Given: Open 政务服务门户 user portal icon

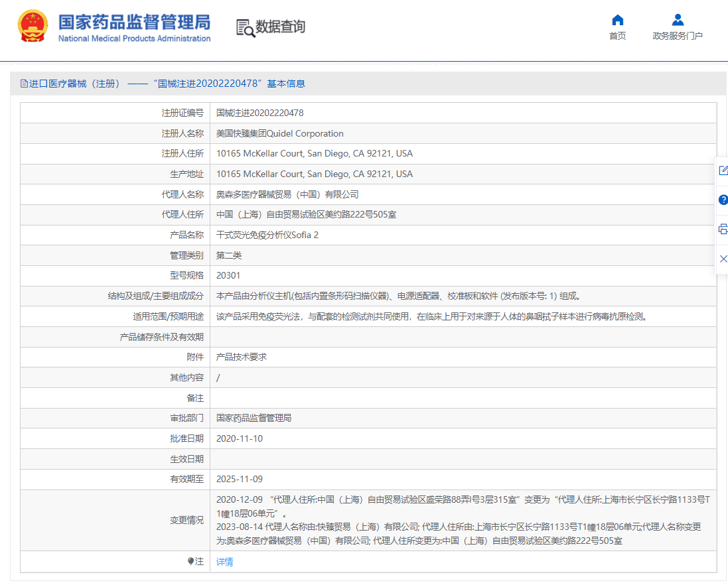Looking at the screenshot, I should pyautogui.click(x=678, y=20).
